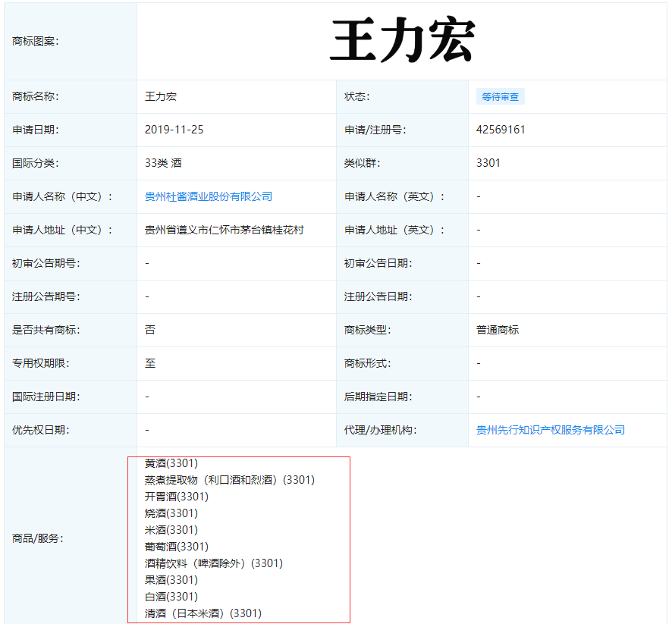Screen dimensions: 672x624
Task: Click the 果酒(3301) goods entry
Action: coord(171,580)
